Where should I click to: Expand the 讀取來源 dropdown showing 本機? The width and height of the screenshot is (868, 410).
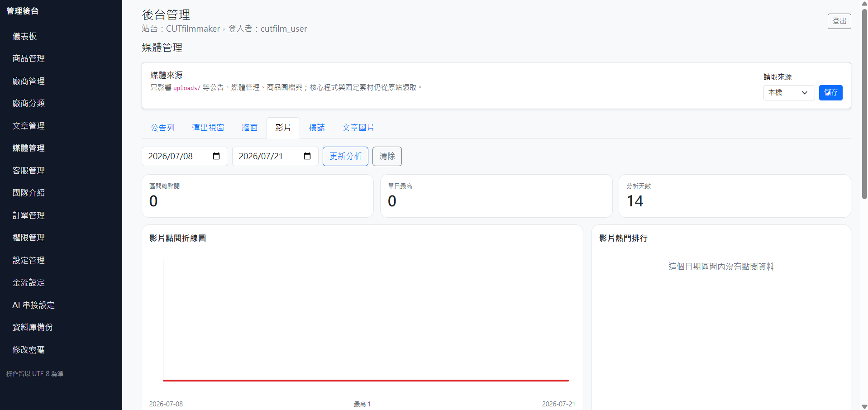789,92
